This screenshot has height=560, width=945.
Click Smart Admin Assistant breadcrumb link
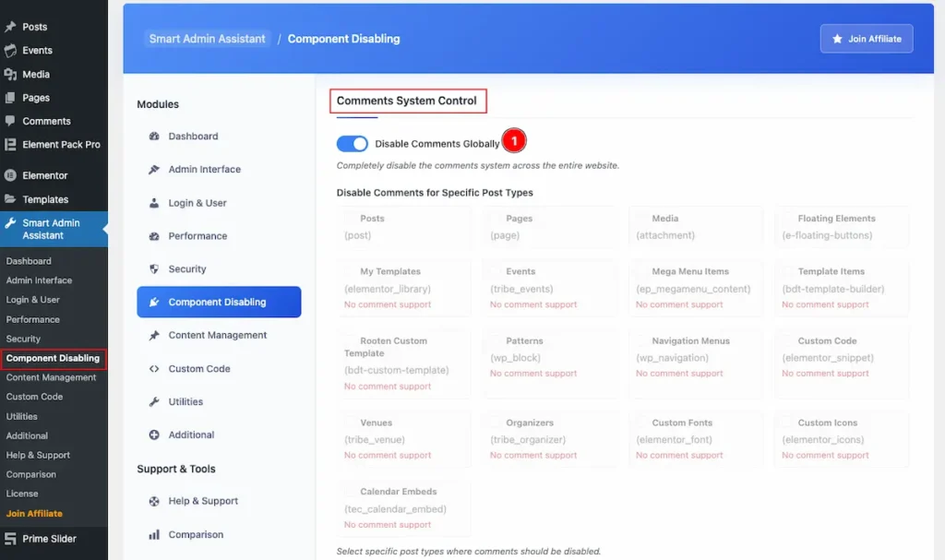pos(207,39)
